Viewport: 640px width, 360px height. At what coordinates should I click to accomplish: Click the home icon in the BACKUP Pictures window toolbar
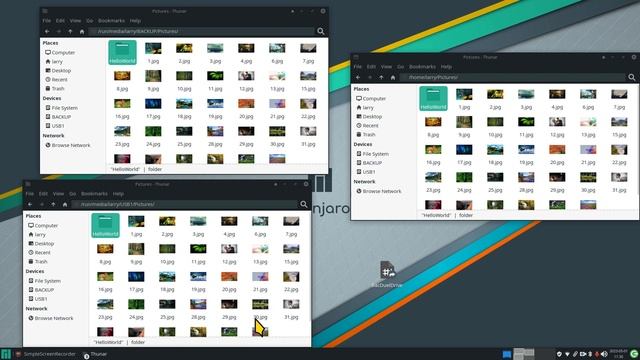82,31
